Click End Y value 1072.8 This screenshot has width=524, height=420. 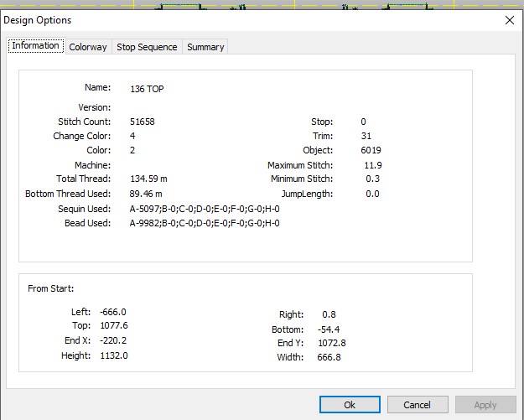click(332, 343)
